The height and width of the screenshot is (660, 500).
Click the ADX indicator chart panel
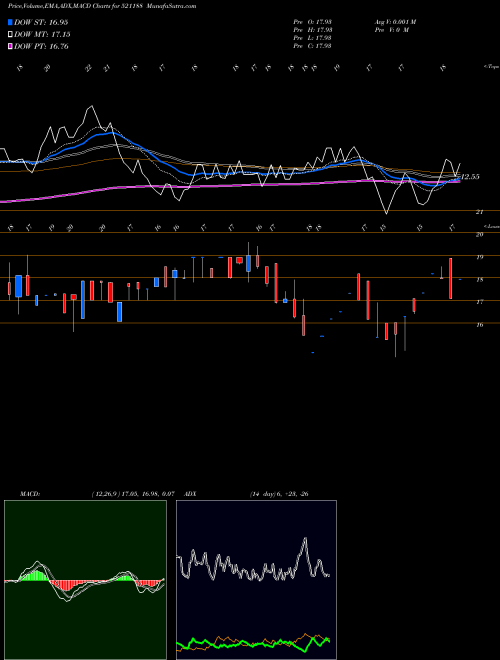tap(256, 580)
